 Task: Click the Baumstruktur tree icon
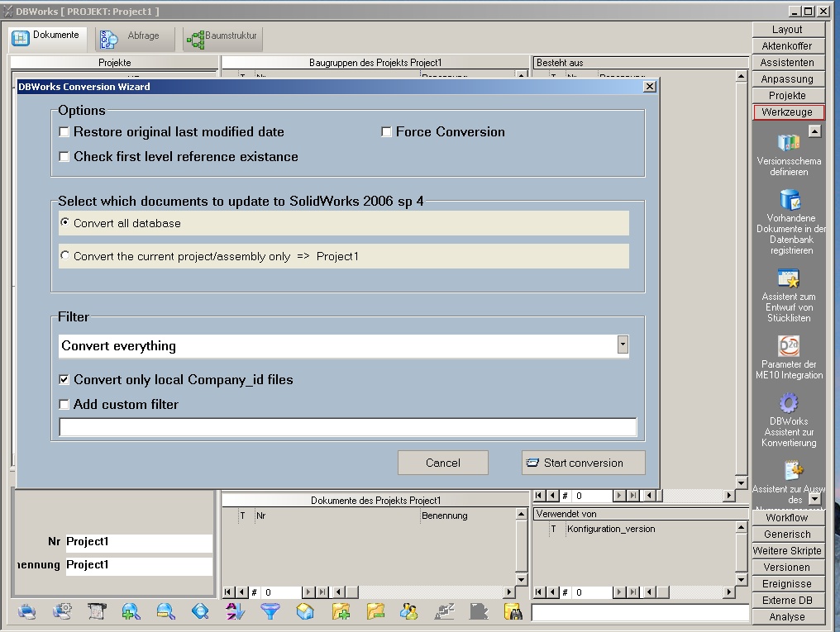(x=195, y=39)
